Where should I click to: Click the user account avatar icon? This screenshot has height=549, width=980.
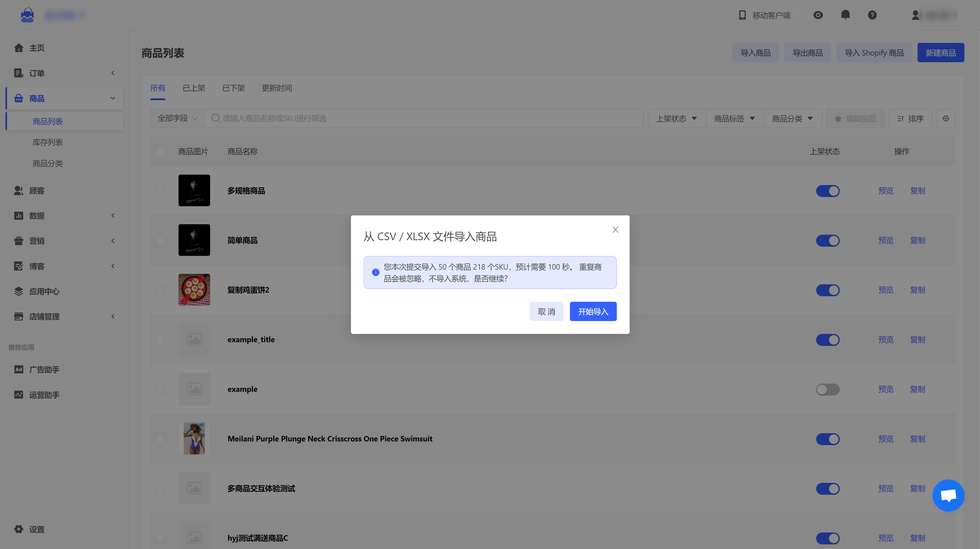pos(915,15)
